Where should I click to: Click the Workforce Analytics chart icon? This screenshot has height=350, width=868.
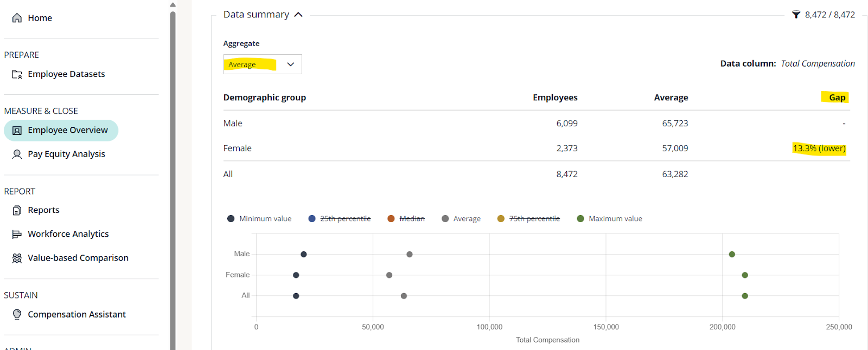(17, 234)
